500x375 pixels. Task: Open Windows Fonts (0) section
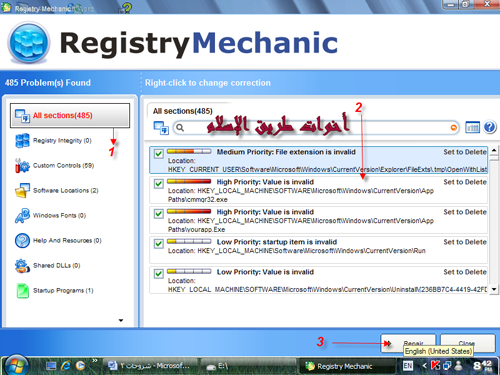point(59,215)
